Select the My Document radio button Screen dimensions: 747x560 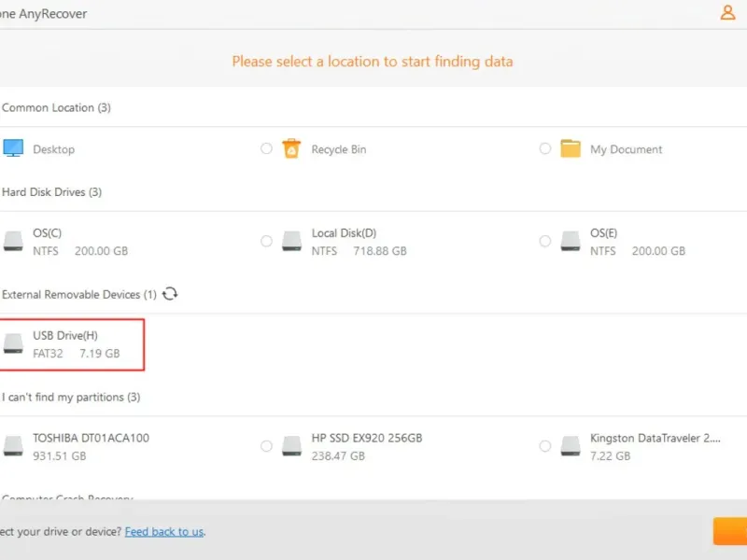tap(545, 148)
